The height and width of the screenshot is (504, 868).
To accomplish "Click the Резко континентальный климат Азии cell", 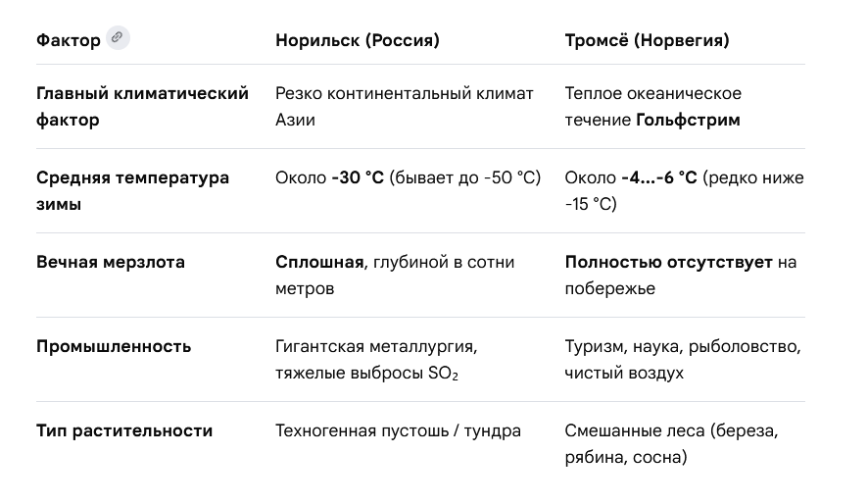I will point(405,106).
